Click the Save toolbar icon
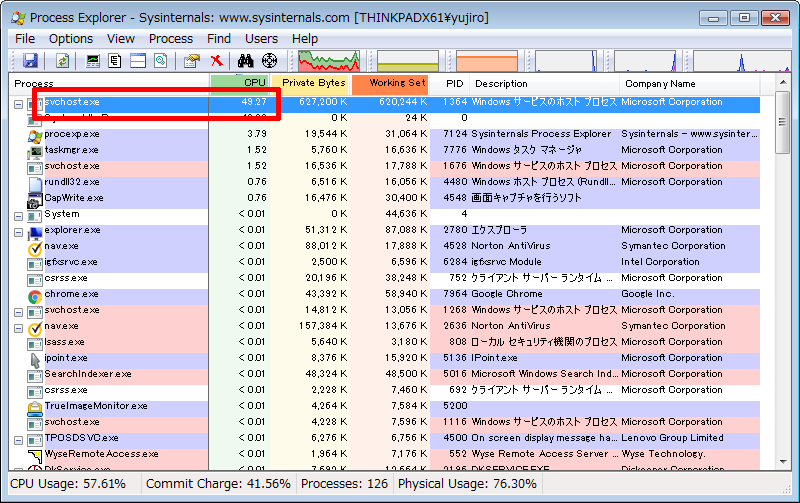Viewport: 800px width, 503px height. pyautogui.click(x=31, y=61)
